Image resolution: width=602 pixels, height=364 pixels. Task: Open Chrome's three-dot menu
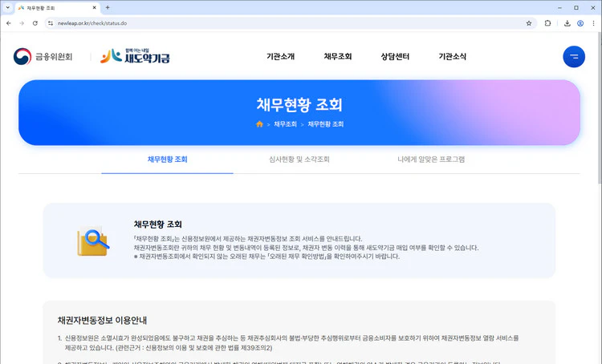(593, 23)
